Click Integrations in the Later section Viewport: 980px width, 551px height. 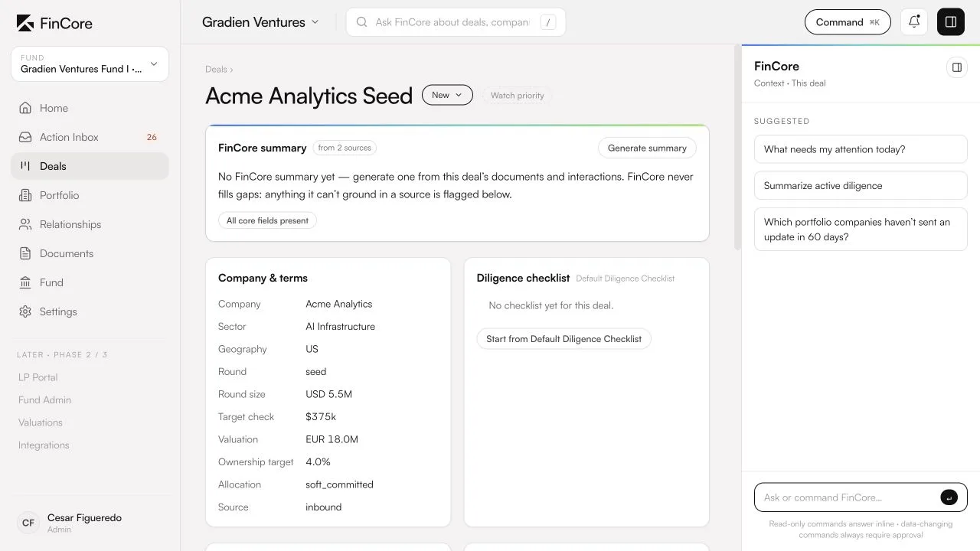click(44, 445)
